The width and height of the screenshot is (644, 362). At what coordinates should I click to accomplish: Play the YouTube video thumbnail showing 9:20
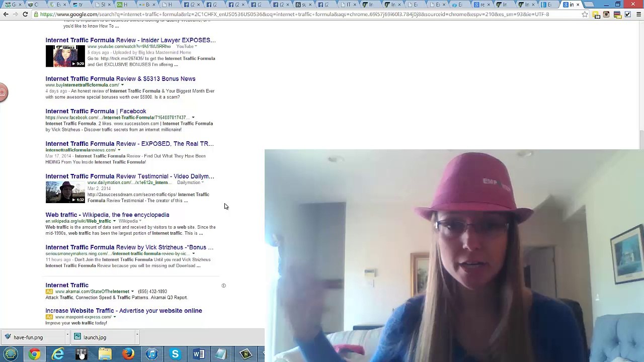coord(65,56)
